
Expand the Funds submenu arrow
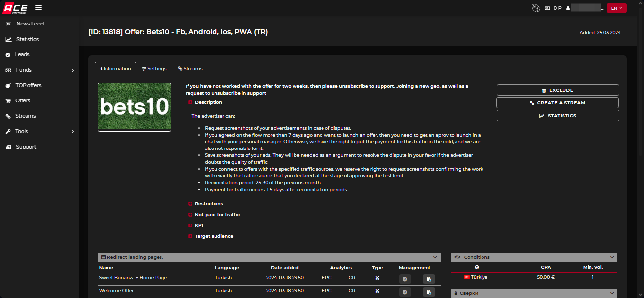tap(73, 71)
